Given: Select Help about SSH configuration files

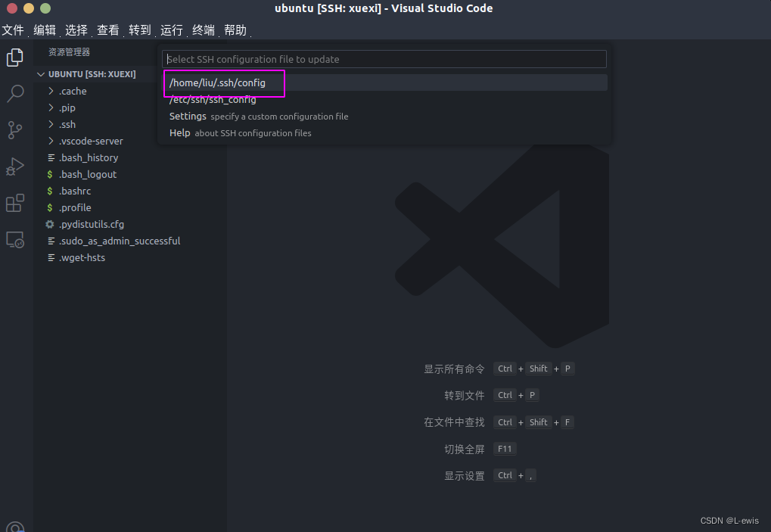Looking at the screenshot, I should click(x=385, y=132).
